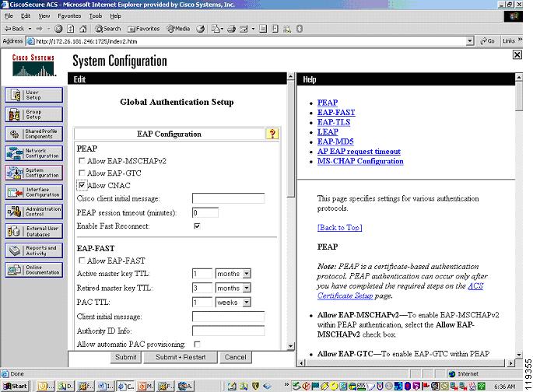The height and width of the screenshot is (392, 533).
Task: Open Network Configuration in the sidebar
Action: coord(34,153)
